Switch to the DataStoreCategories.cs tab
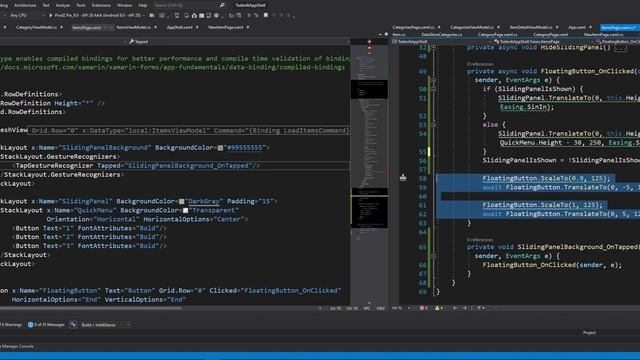 pos(442,35)
